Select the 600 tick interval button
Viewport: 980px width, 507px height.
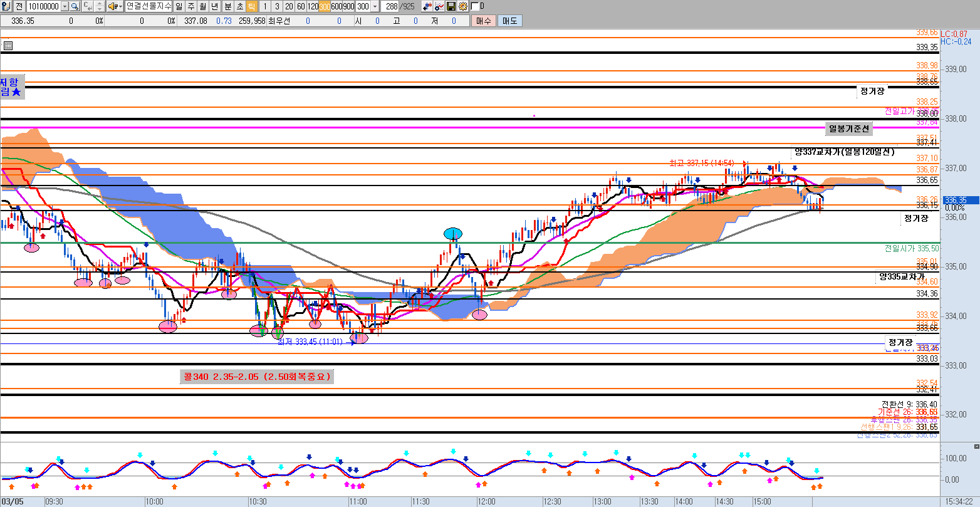336,6
